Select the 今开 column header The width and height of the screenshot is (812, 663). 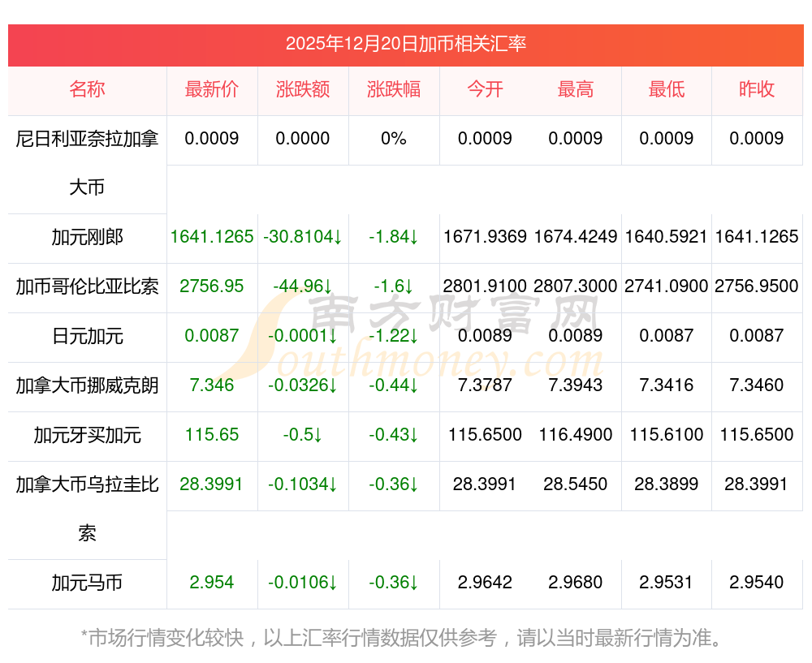click(x=485, y=89)
